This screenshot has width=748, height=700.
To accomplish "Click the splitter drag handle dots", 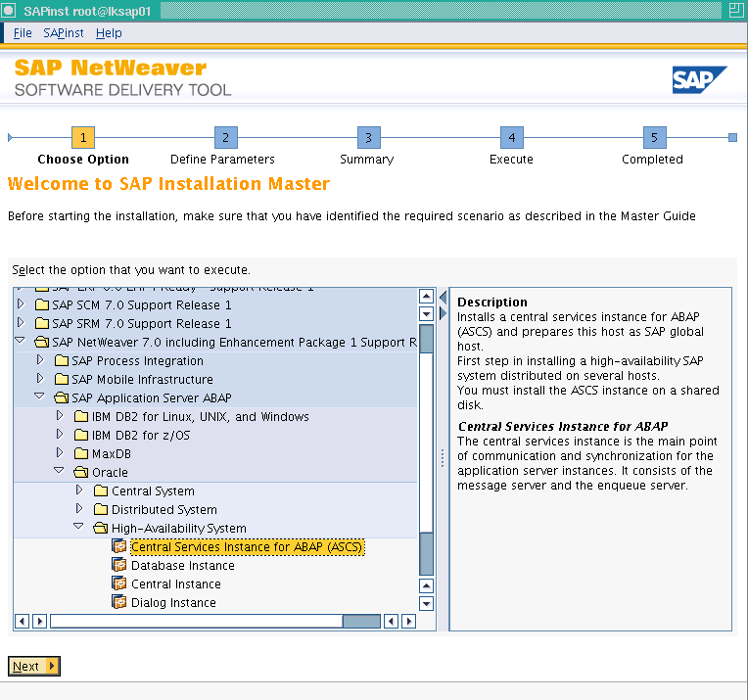I will click(443, 458).
